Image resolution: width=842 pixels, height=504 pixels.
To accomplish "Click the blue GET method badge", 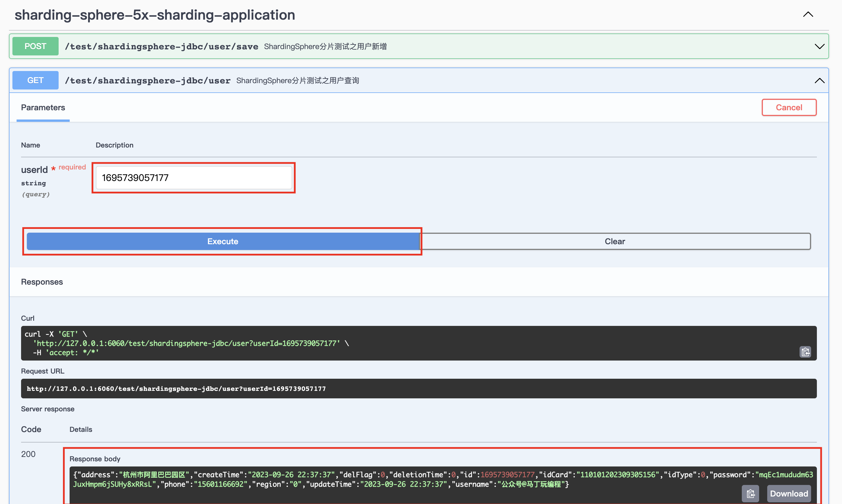I will 35,80.
